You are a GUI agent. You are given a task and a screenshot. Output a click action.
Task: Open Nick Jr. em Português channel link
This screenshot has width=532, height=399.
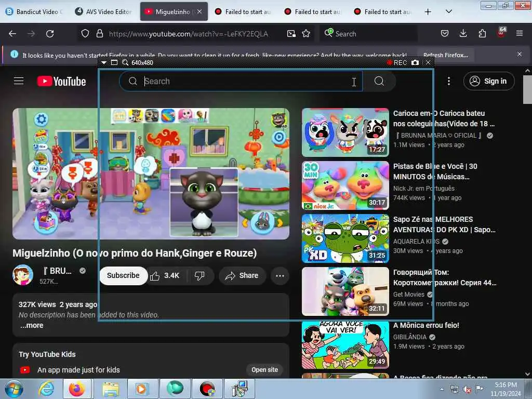[x=424, y=188]
